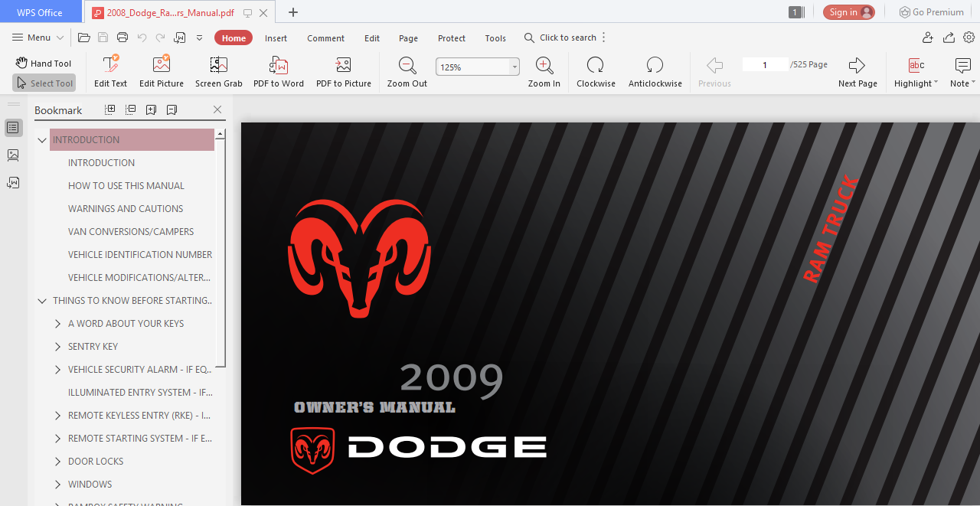Collapse all bookmarks icon

click(x=131, y=110)
